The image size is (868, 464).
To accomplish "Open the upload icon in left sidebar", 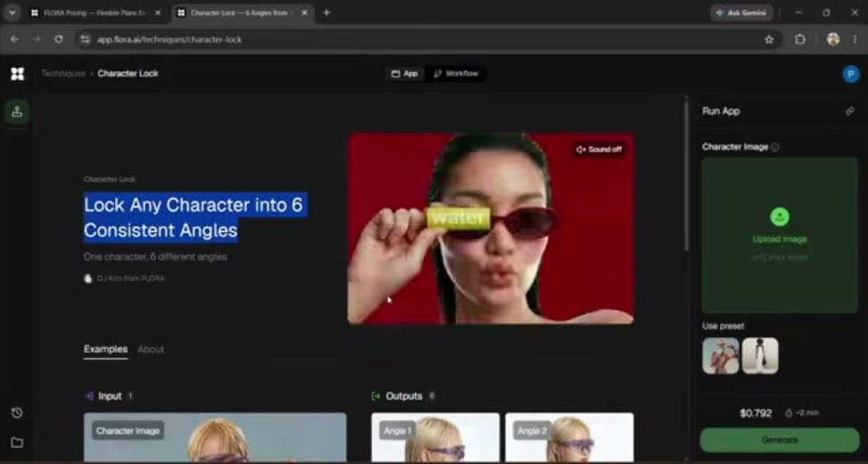I will pos(17,112).
